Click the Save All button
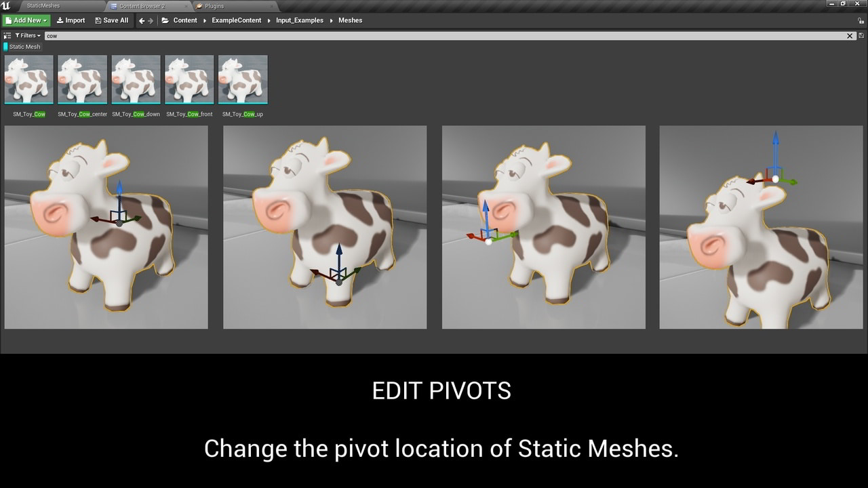 pos(111,20)
